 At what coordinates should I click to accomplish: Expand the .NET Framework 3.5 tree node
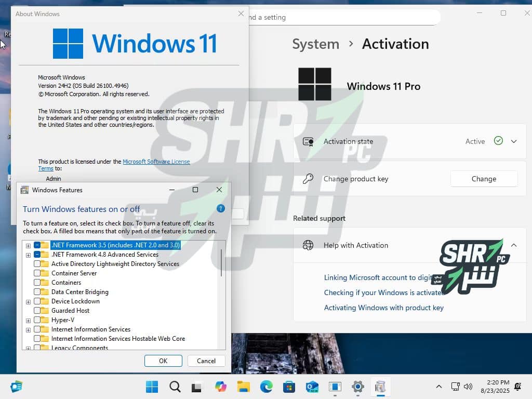point(28,246)
